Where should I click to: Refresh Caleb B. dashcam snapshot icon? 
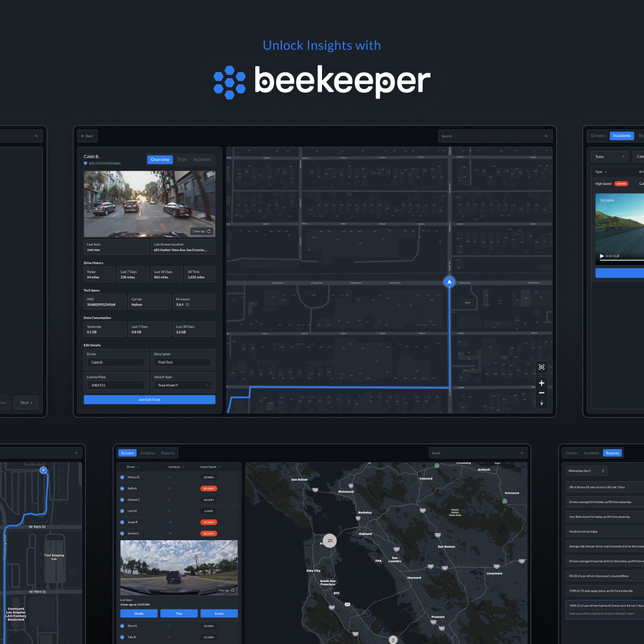(x=209, y=231)
